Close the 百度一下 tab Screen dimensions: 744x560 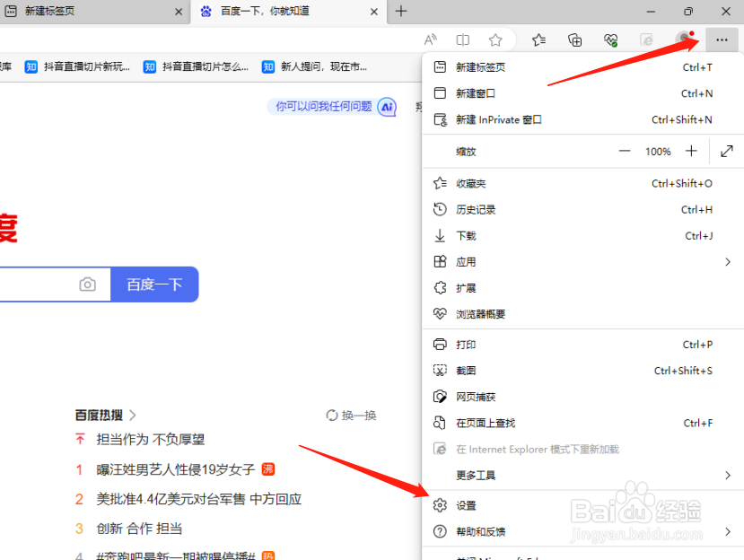(x=374, y=12)
